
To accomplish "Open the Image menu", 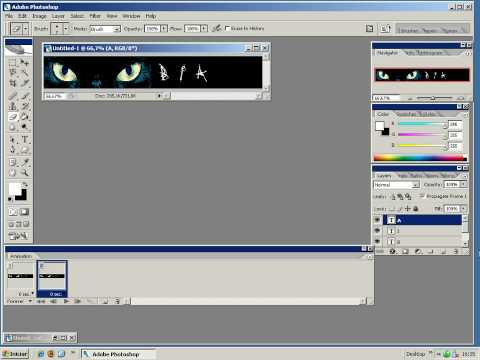I will [x=39, y=16].
